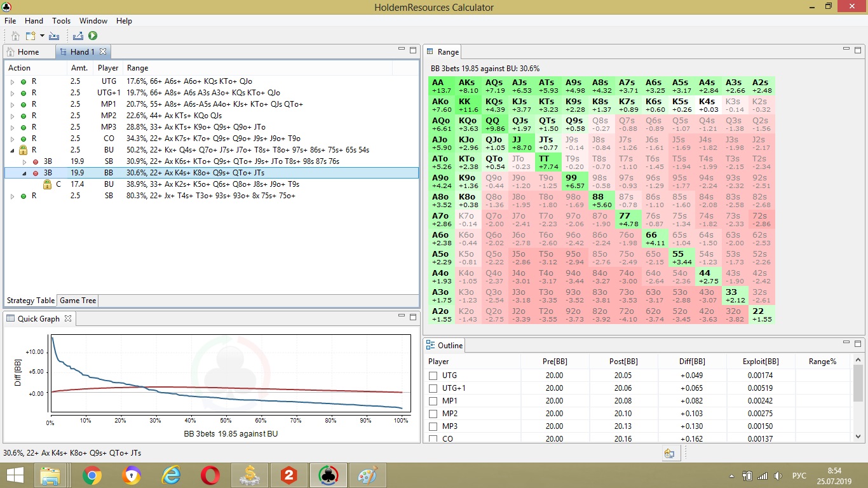Click the Import toolbar icon

pyautogui.click(x=54, y=36)
